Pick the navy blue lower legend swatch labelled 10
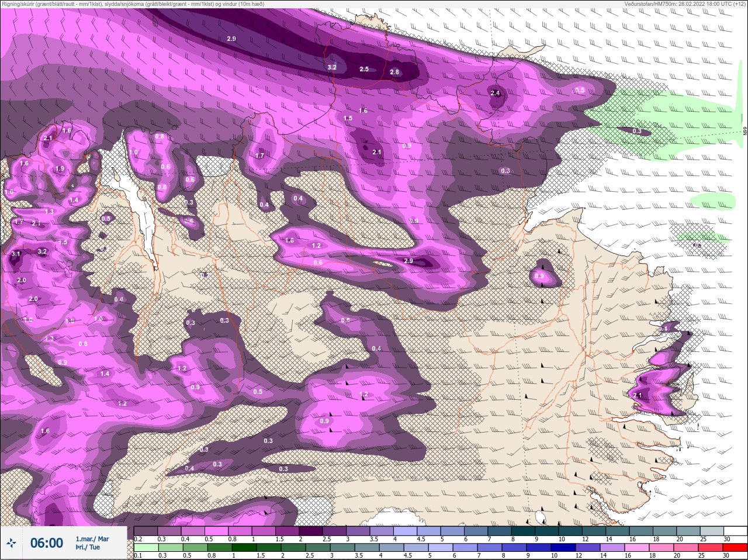The image size is (748, 560). point(563,547)
